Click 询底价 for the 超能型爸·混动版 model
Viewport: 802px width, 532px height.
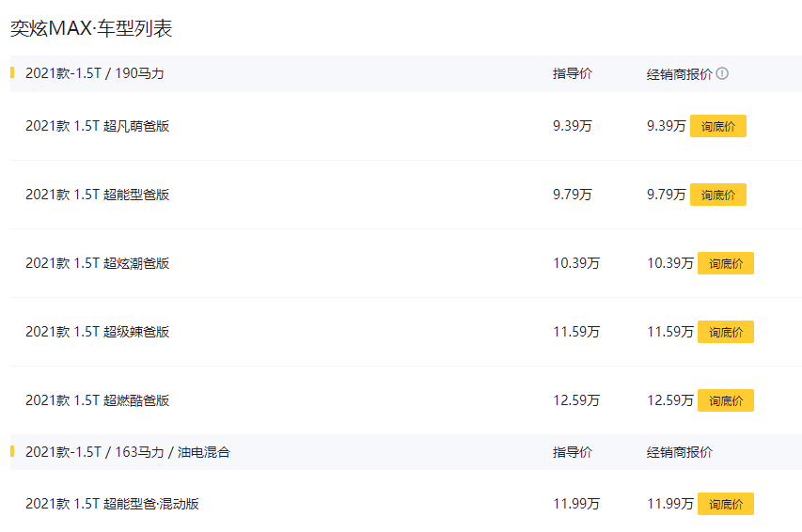[x=726, y=504]
